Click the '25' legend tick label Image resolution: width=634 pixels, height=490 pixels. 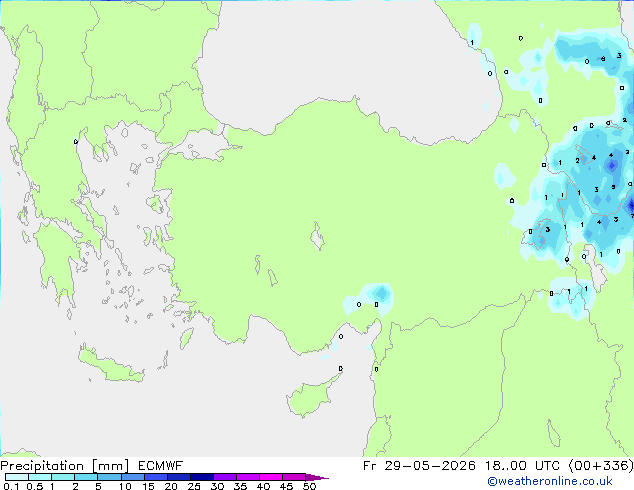pyautogui.click(x=194, y=486)
